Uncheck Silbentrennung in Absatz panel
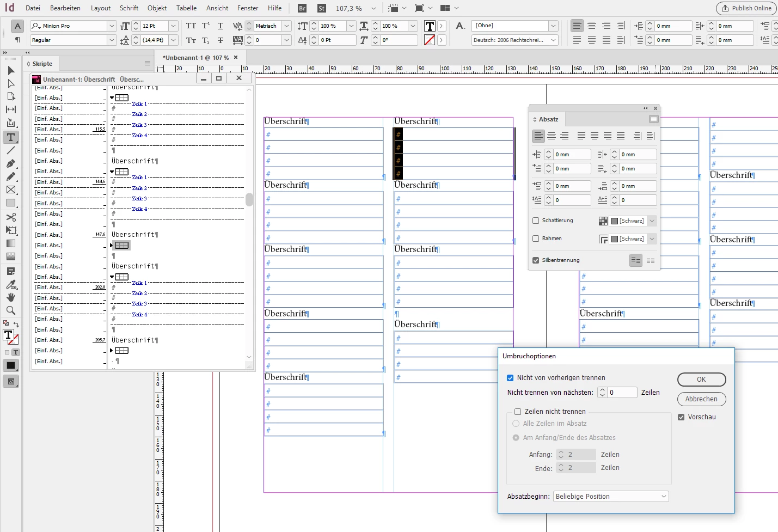 [536, 260]
